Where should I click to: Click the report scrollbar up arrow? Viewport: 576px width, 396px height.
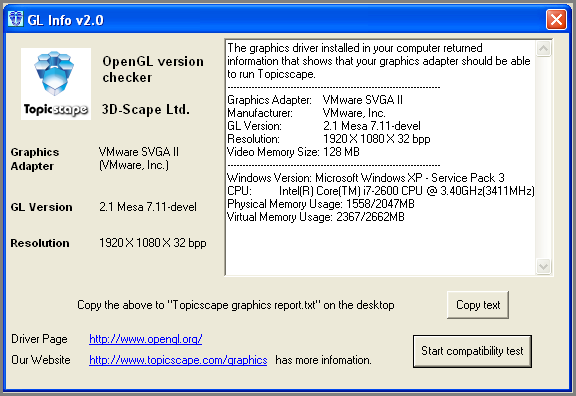coord(543,48)
